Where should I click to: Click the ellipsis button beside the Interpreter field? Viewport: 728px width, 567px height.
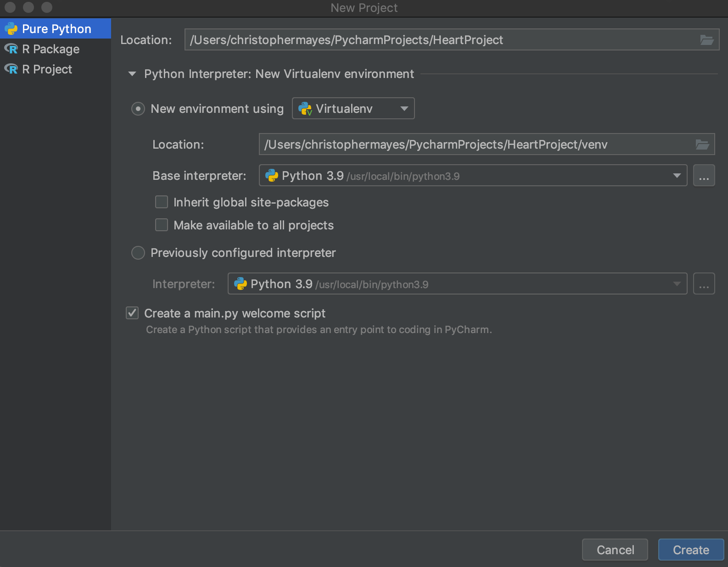704,284
